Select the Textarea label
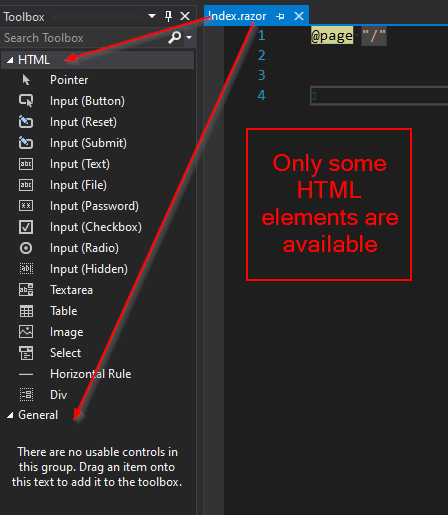448x515 pixels. [71, 290]
